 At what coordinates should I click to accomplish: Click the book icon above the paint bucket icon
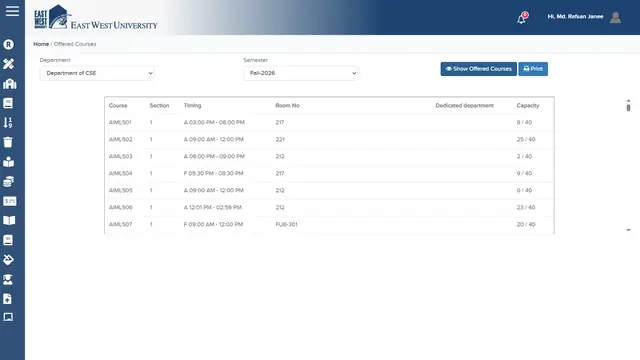tap(8, 240)
